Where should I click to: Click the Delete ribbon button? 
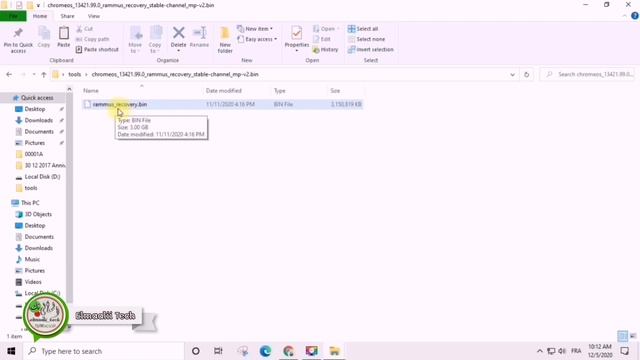tap(178, 40)
